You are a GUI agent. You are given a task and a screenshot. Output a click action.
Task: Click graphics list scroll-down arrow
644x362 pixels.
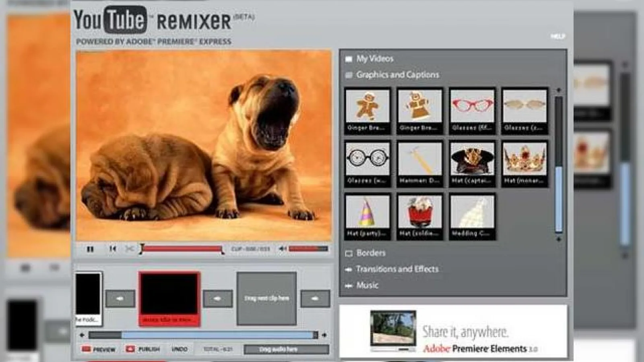coord(559,239)
